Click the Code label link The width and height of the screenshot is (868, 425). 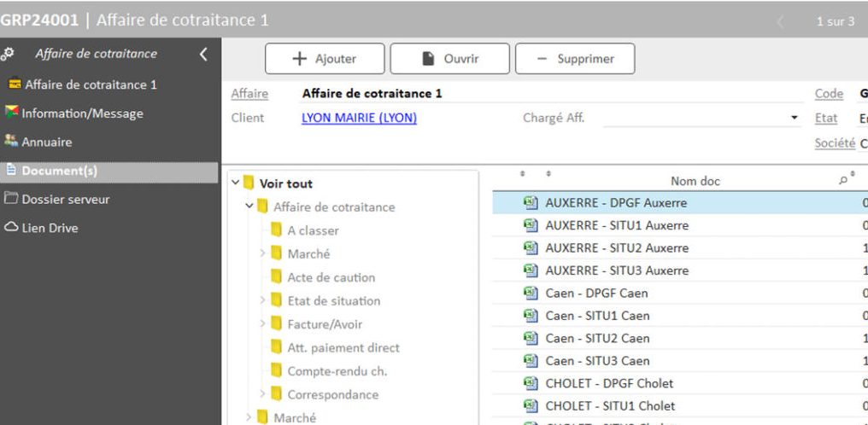tap(830, 94)
